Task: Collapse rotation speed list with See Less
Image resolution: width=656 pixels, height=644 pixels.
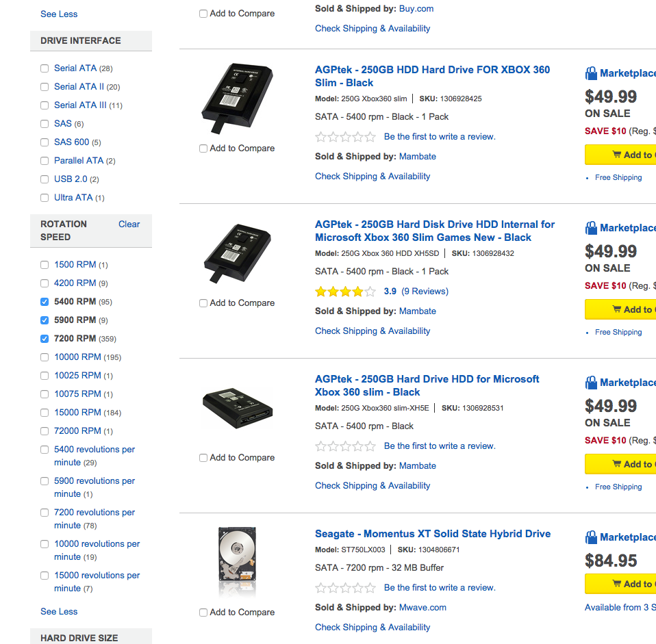Action: tap(59, 612)
